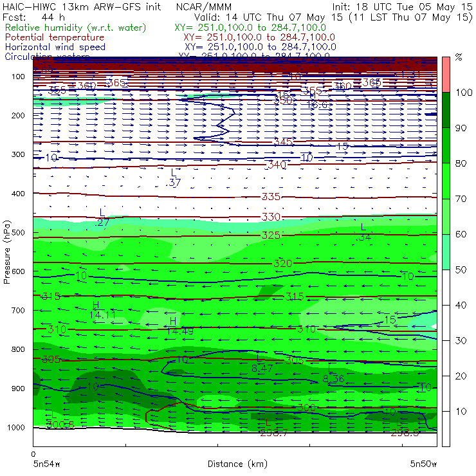Click the '900' pressure axis tick label
This screenshot has height=476, width=476.
pos(18,389)
